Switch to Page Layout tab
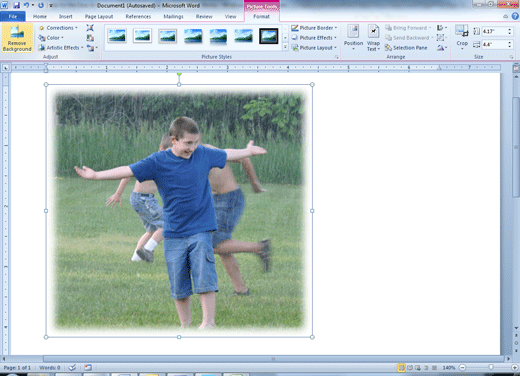Screen dimensions: 520x376 pyautogui.click(x=99, y=16)
